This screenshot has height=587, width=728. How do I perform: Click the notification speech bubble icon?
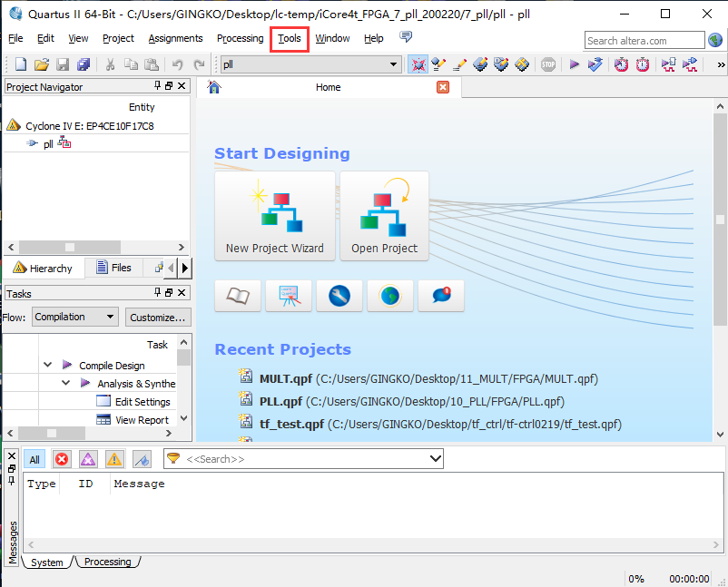(x=441, y=295)
